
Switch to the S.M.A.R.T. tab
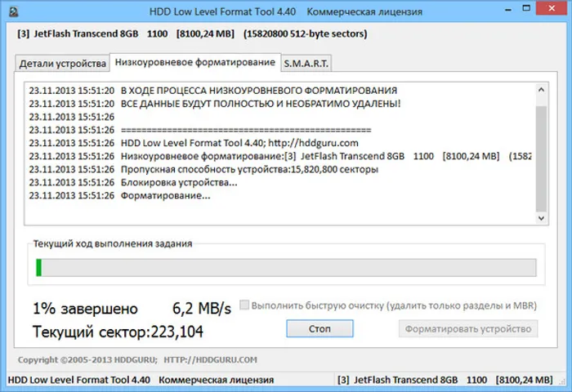pyautogui.click(x=306, y=64)
